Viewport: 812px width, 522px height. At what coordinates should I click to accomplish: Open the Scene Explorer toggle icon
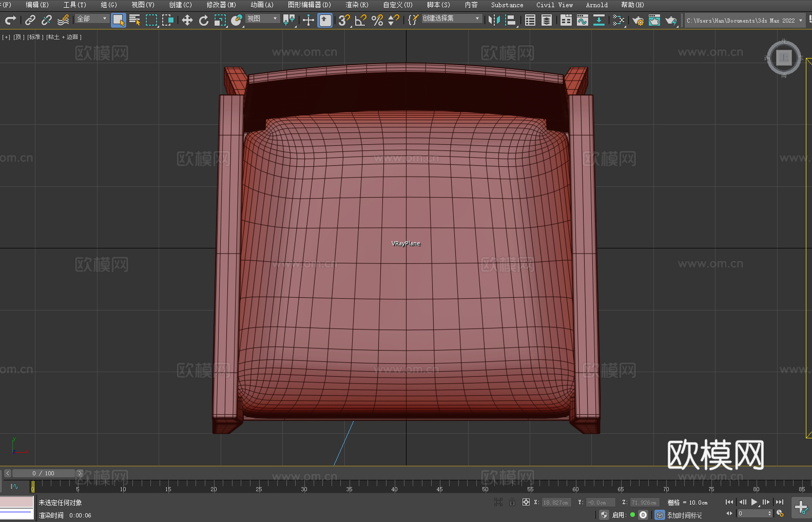click(x=530, y=20)
